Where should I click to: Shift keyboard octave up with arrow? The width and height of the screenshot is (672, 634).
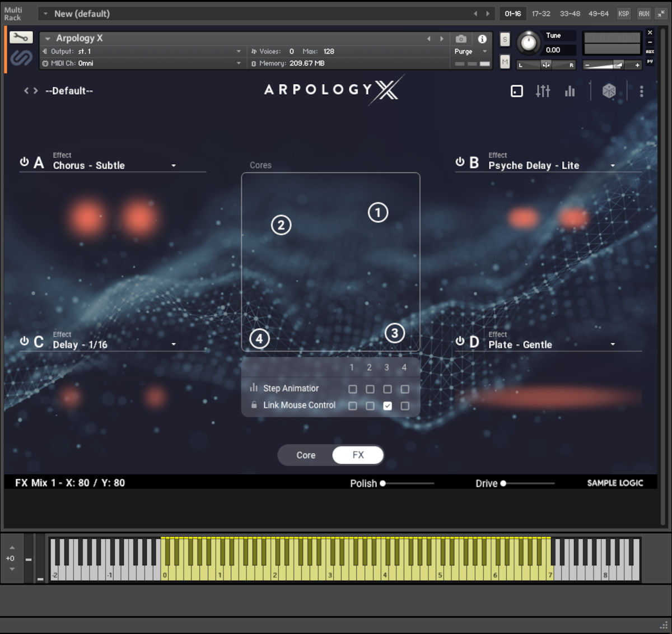12,548
